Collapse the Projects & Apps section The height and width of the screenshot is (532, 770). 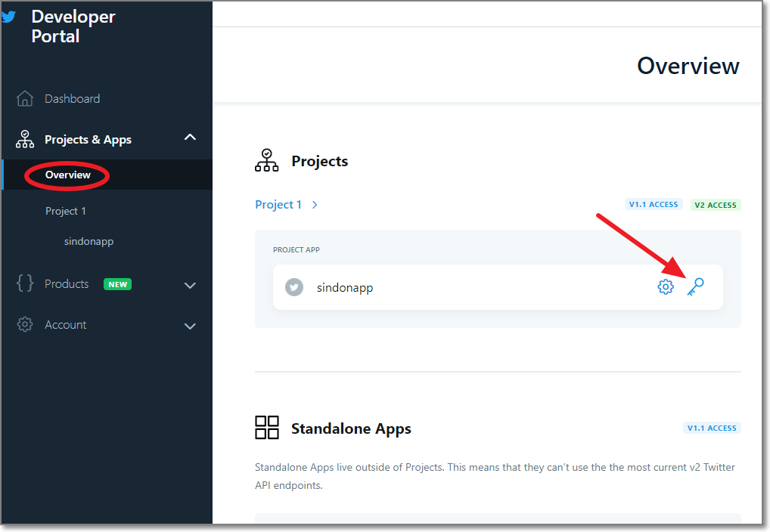(190, 138)
